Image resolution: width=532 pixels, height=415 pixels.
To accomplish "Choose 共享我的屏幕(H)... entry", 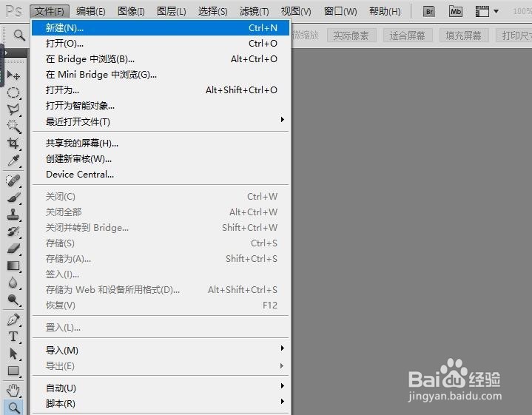I will coord(161,144).
